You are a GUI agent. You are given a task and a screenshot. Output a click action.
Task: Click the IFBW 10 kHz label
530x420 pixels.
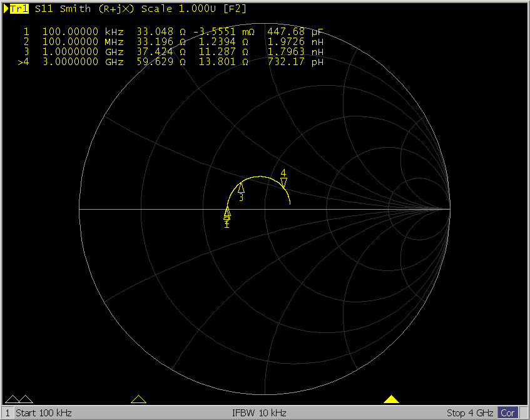pyautogui.click(x=259, y=413)
